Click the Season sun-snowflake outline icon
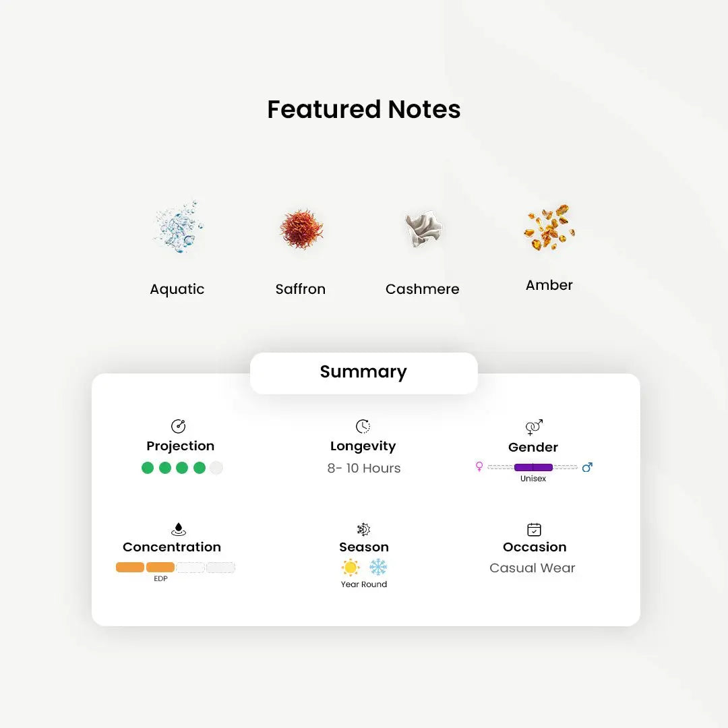This screenshot has height=728, width=728. click(x=363, y=529)
